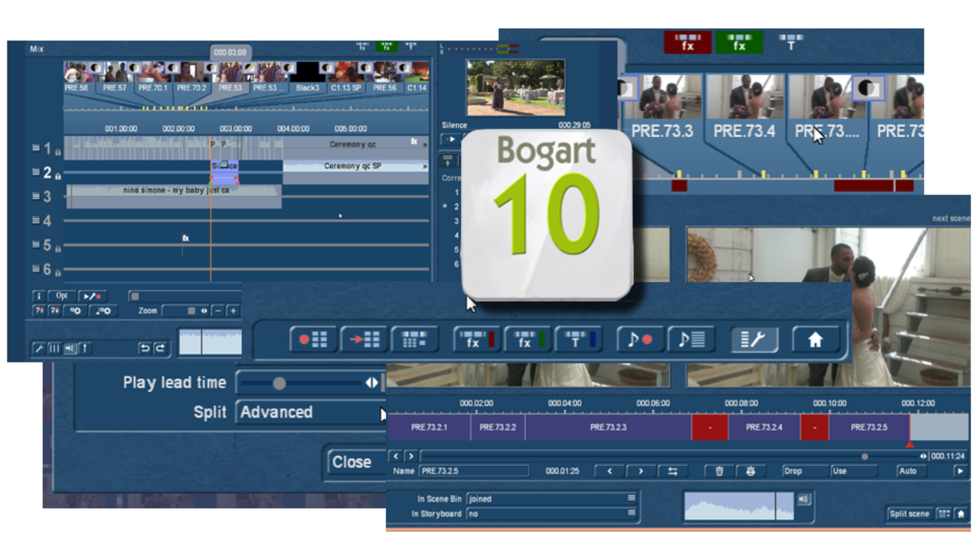
Task: Open the Audio Mix screen (note with lines)
Action: (x=691, y=339)
